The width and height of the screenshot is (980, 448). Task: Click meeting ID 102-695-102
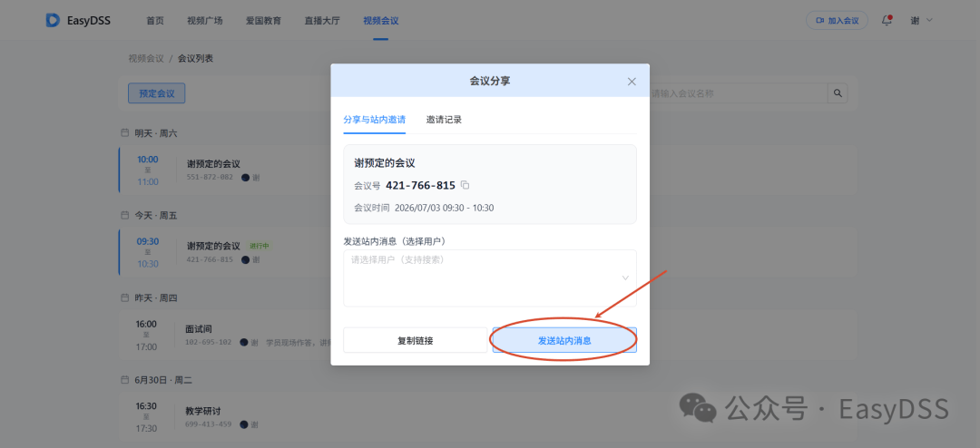tap(208, 343)
